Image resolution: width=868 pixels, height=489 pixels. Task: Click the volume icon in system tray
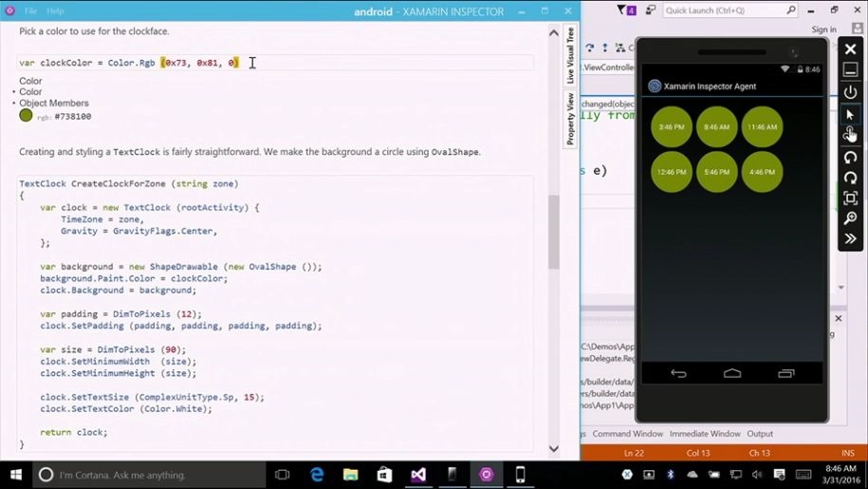click(x=757, y=475)
